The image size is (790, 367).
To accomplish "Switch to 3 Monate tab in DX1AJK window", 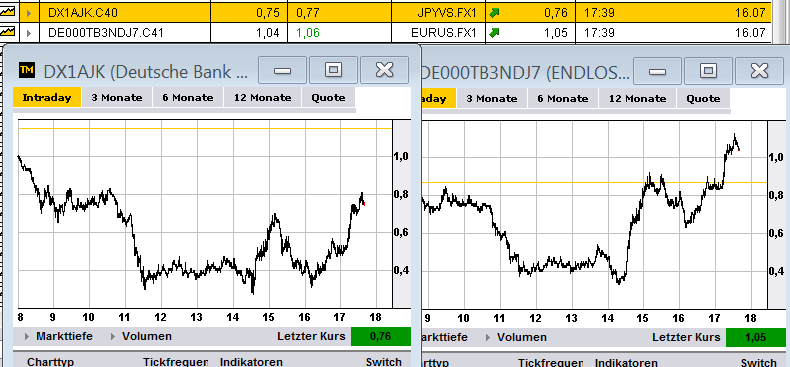I will coord(117,97).
